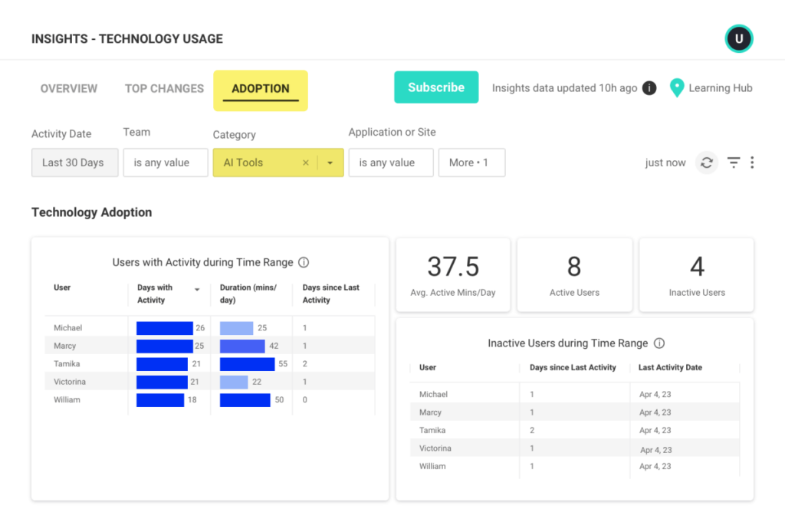Open the filter icon next to refresh
This screenshot has height=532, width=785.
733,163
